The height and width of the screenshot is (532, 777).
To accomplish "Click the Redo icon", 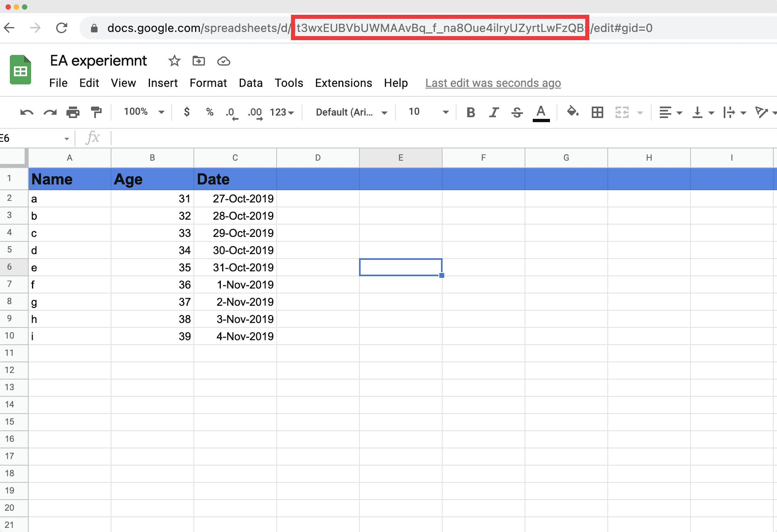I will (x=50, y=112).
